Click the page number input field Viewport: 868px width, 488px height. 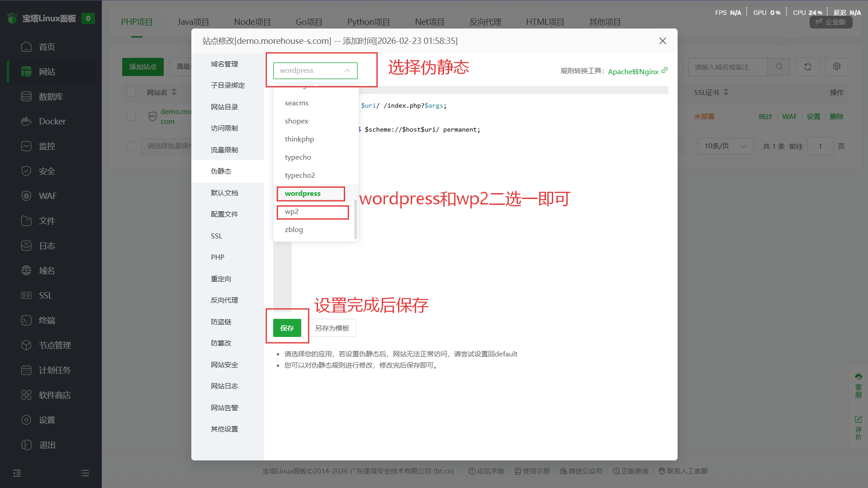pos(820,146)
